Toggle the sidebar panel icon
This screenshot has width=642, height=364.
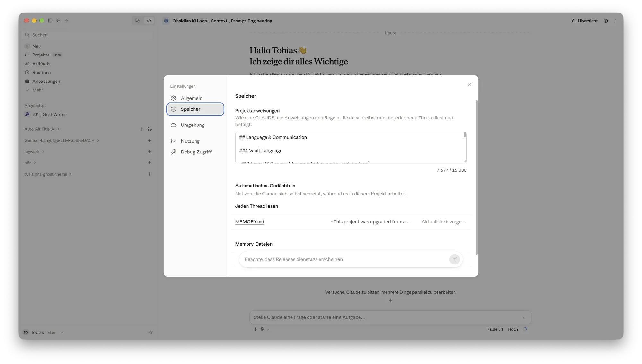point(50,21)
